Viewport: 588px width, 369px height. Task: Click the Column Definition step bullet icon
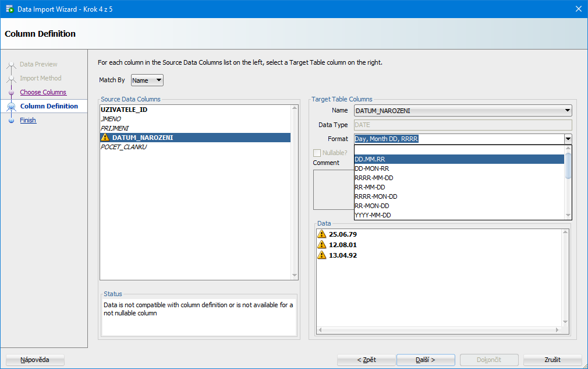coord(12,106)
